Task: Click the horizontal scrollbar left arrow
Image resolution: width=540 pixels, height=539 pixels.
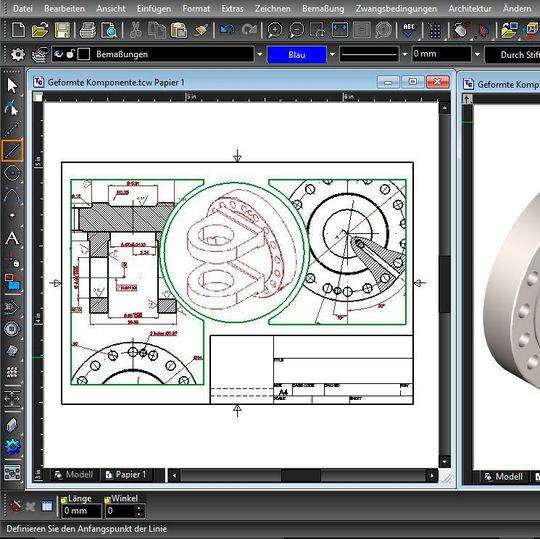Action: pyautogui.click(x=175, y=476)
